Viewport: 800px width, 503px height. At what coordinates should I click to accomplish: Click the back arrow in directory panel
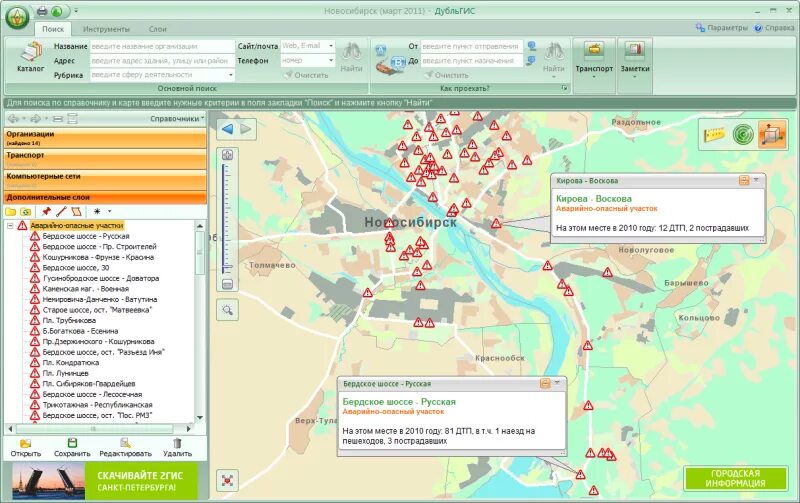pyautogui.click(x=13, y=118)
